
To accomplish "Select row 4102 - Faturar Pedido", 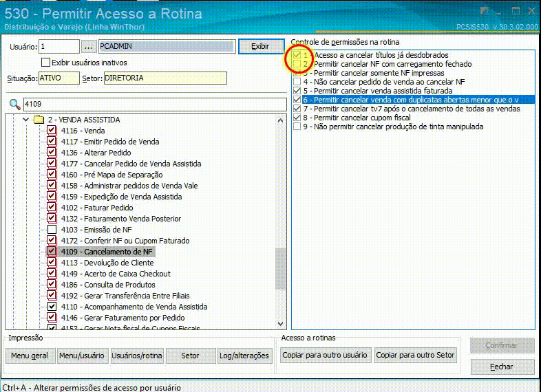I will tap(97, 208).
